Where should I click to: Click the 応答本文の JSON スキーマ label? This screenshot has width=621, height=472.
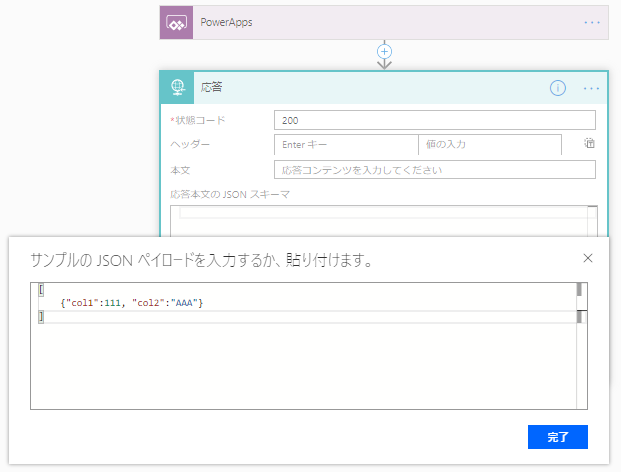click(230, 194)
